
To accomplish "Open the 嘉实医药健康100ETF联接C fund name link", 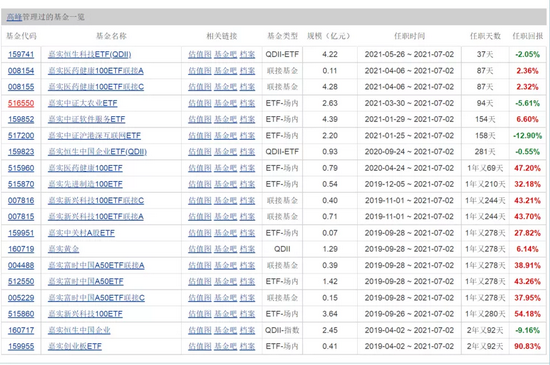I will pos(96,87).
